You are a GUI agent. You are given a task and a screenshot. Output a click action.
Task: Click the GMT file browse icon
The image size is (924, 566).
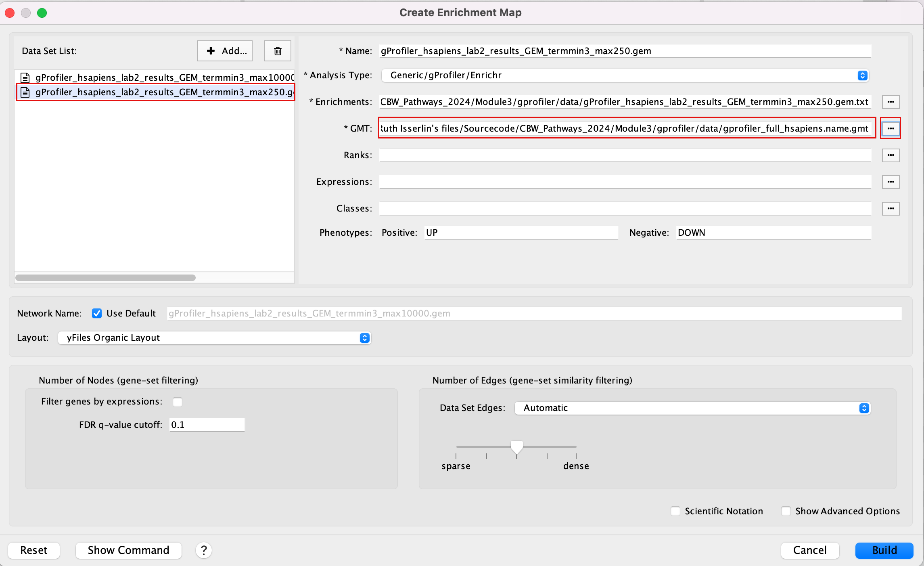click(891, 128)
